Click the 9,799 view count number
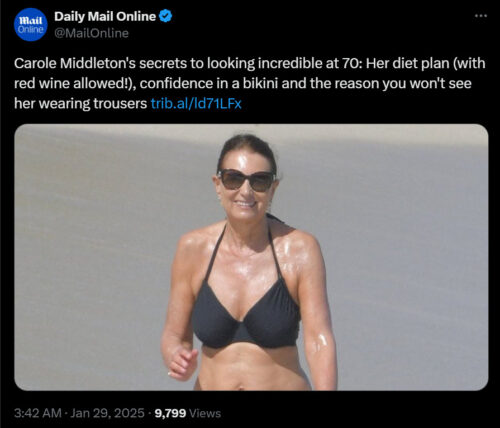Screen dimensions: 500x428 tap(170, 413)
